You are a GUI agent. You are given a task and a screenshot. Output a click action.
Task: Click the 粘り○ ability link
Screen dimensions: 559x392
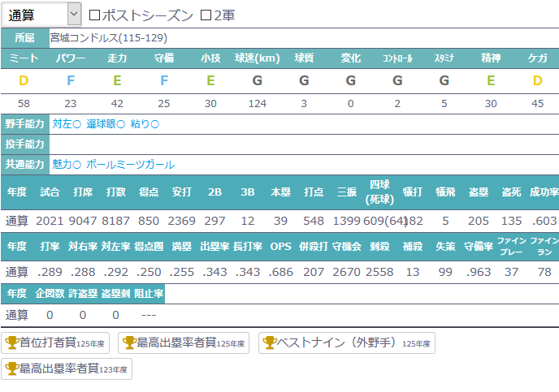(x=144, y=124)
